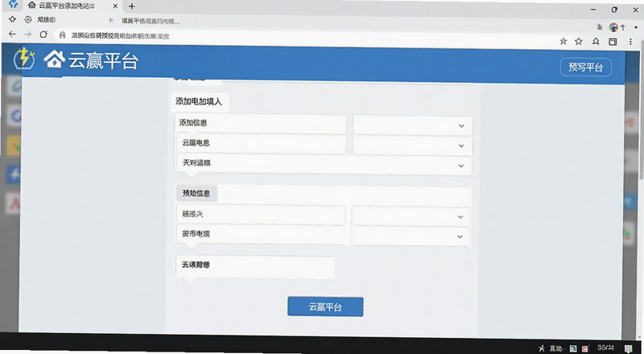
Task: Click the last text field above the blue button
Action: point(255,266)
